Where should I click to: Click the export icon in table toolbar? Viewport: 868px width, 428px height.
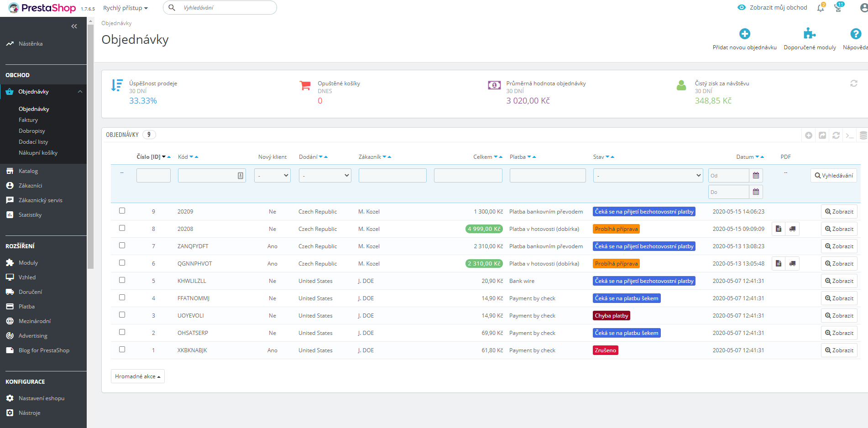point(822,136)
